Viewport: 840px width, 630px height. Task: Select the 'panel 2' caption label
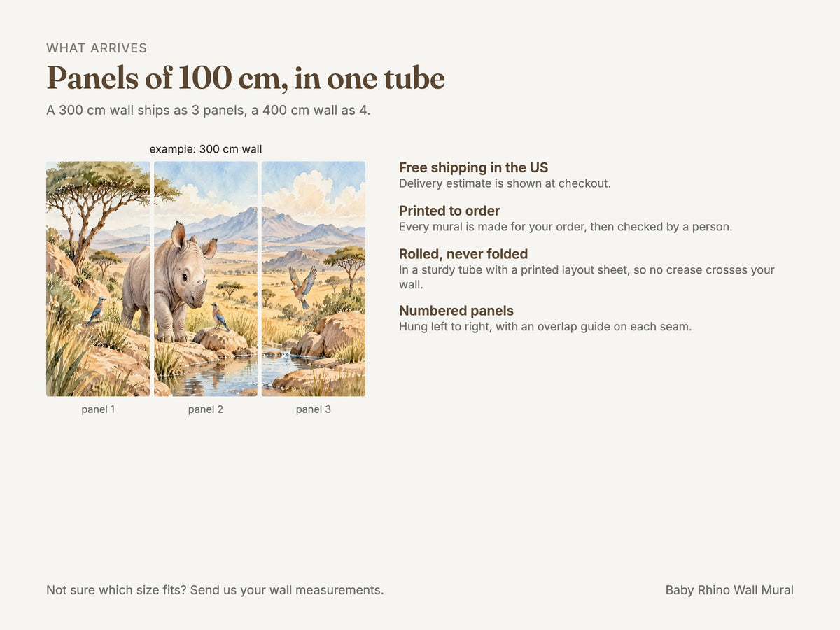pyautogui.click(x=206, y=409)
